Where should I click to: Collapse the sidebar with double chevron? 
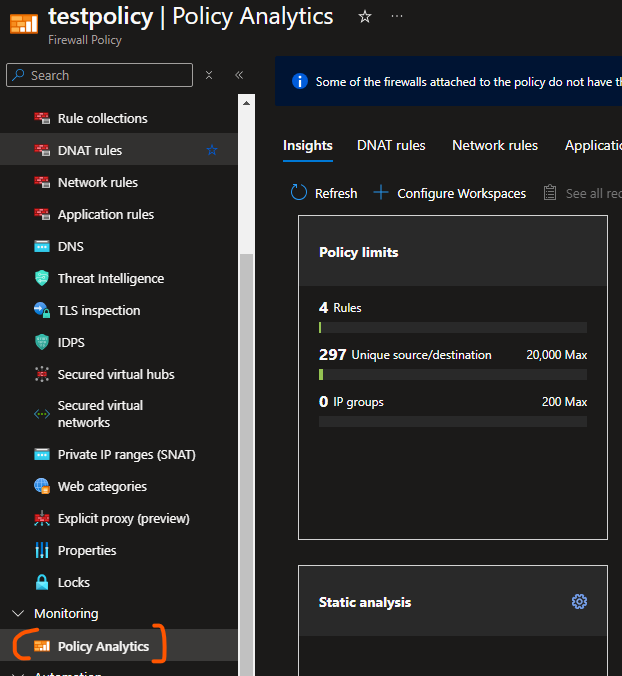coord(239,75)
